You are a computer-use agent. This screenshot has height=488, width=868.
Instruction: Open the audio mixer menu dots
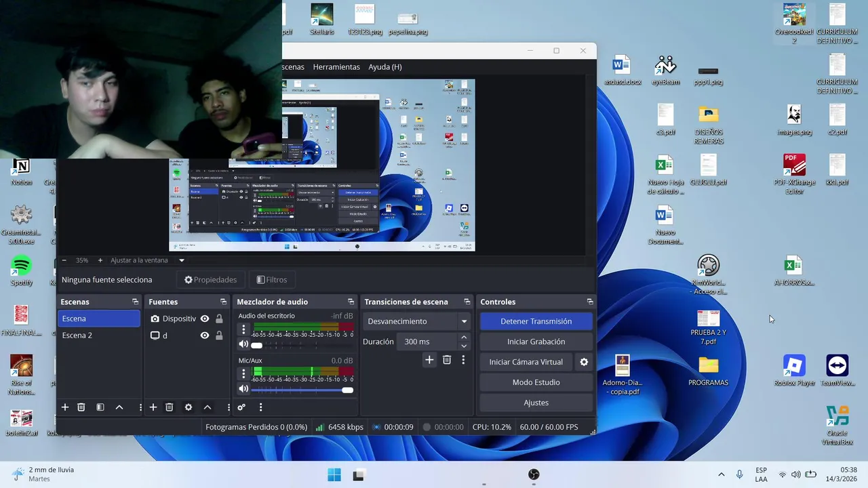click(x=260, y=407)
